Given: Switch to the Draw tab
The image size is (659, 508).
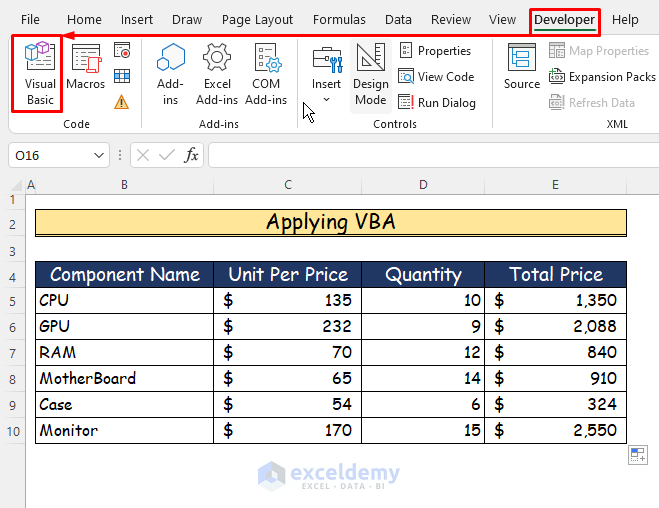Looking at the screenshot, I should point(187,20).
